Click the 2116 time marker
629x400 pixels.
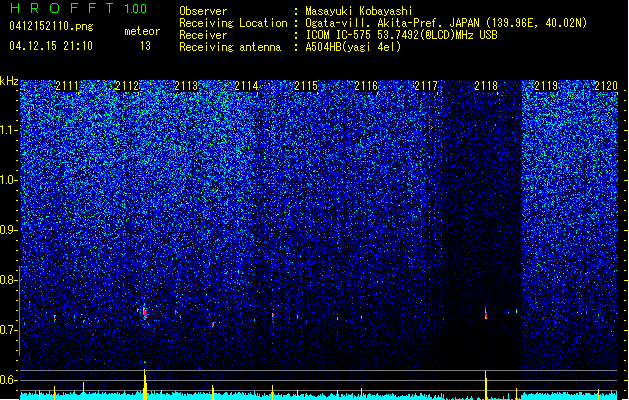pos(366,86)
